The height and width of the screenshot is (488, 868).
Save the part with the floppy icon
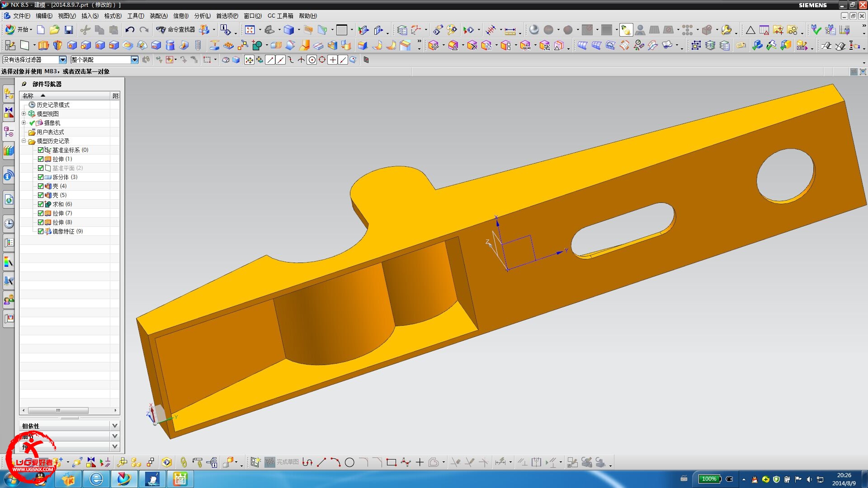click(69, 30)
